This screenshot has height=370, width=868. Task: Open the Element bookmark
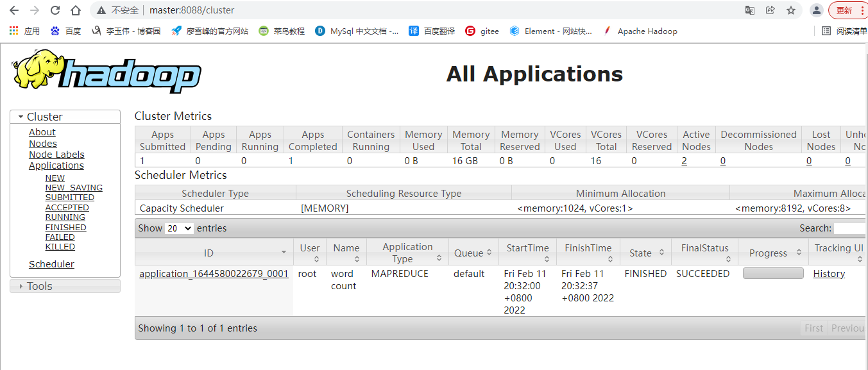pyautogui.click(x=551, y=31)
